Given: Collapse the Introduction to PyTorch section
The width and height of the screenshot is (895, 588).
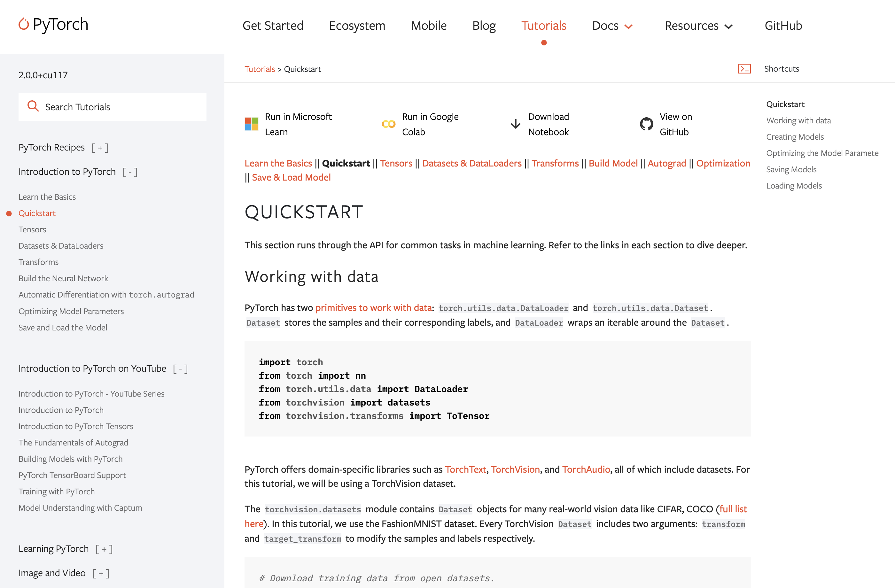Looking at the screenshot, I should [130, 172].
